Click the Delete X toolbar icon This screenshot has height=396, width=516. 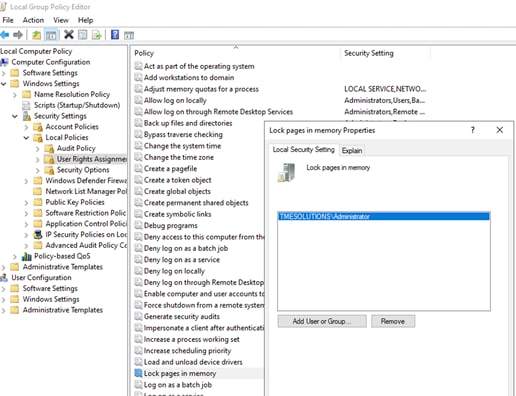point(69,34)
